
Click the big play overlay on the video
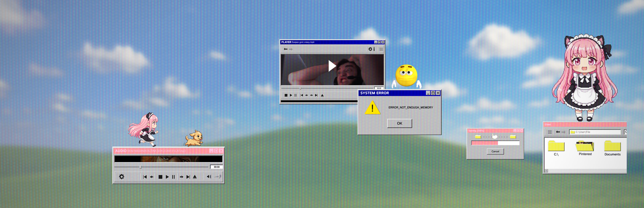point(332,66)
